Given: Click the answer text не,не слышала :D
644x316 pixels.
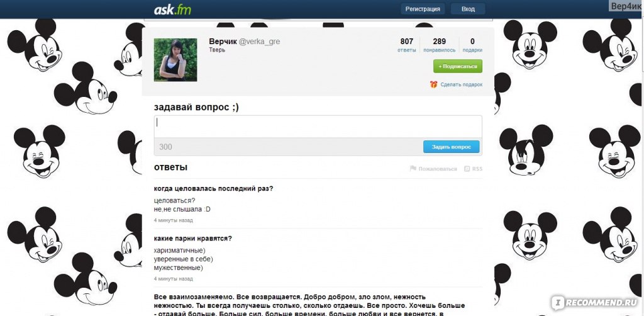Looking at the screenshot, I should 182,209.
